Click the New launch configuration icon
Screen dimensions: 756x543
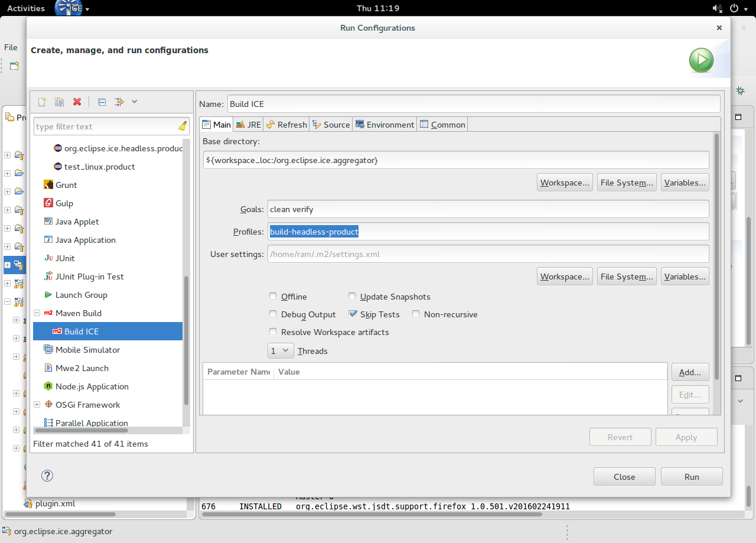click(x=42, y=102)
